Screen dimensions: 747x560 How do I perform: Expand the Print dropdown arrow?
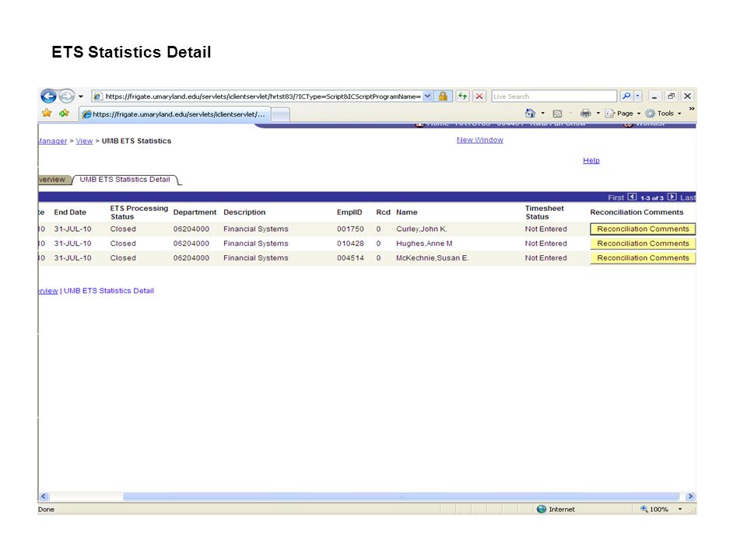click(598, 114)
